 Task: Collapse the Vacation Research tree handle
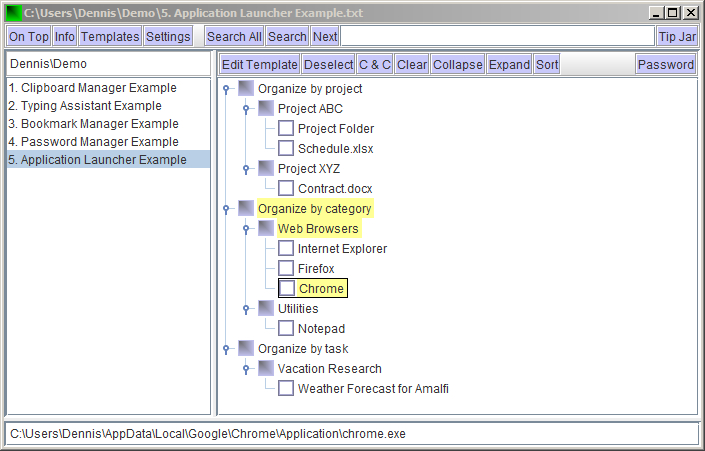(246, 369)
